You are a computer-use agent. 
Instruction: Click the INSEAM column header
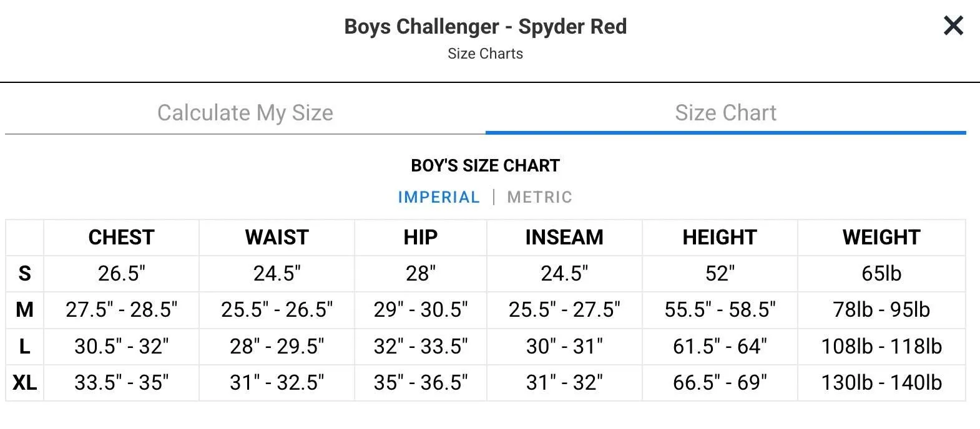(x=564, y=237)
